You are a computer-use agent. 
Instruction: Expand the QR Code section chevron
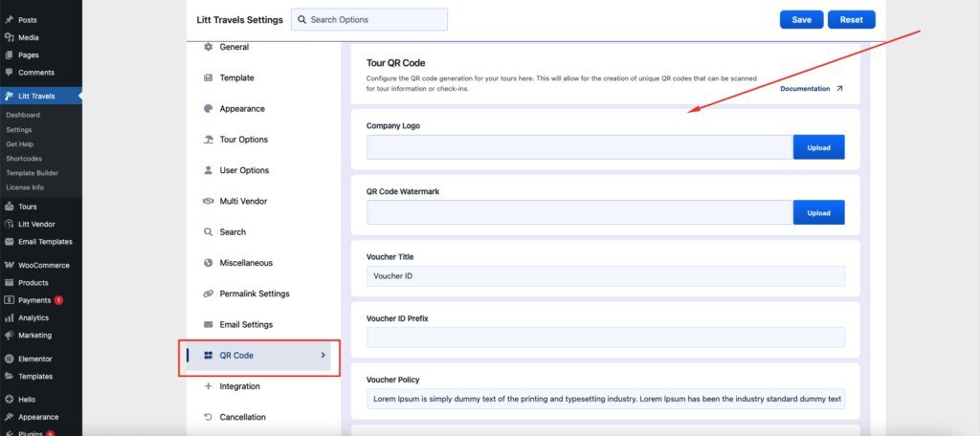pos(322,356)
